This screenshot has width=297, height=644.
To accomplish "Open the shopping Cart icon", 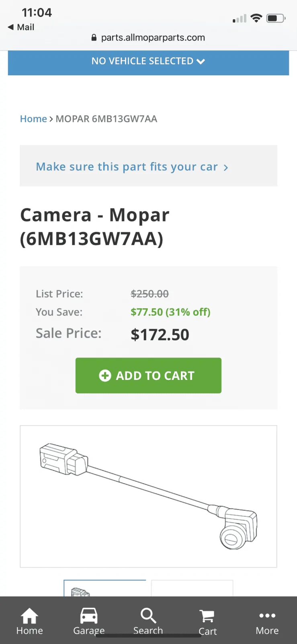I will pos(207,616).
